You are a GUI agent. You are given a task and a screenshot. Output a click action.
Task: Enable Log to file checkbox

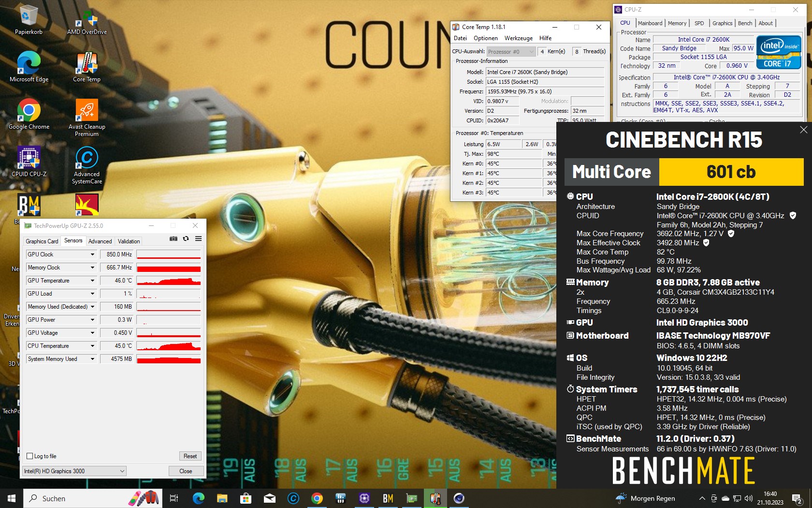click(x=29, y=456)
